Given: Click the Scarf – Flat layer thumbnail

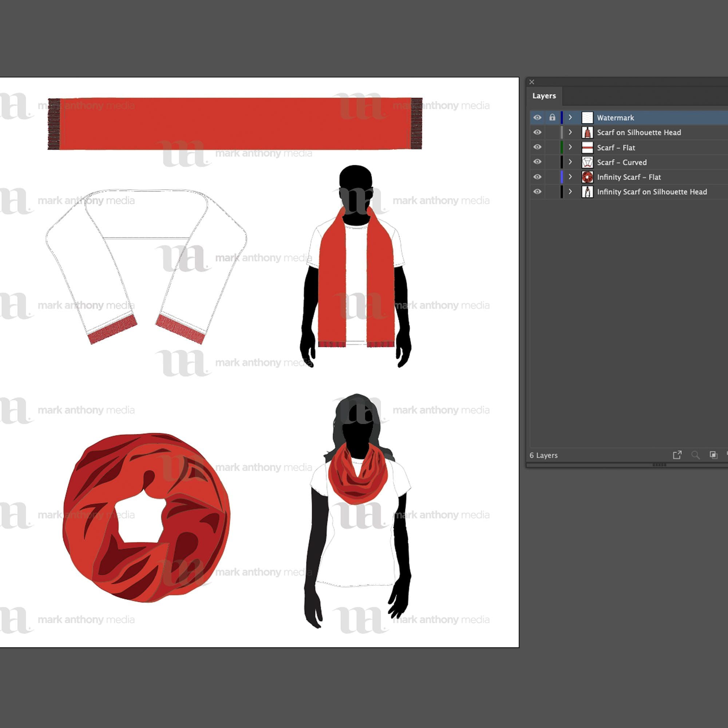Looking at the screenshot, I should [x=587, y=147].
